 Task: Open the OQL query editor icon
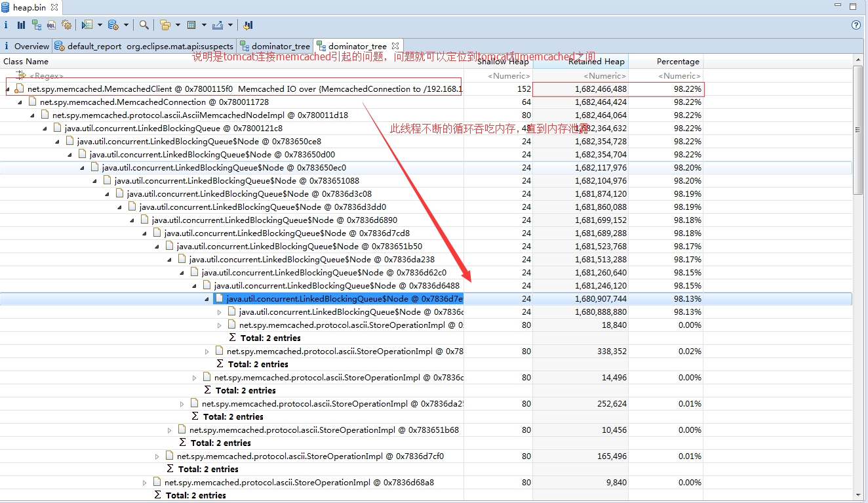point(51,25)
